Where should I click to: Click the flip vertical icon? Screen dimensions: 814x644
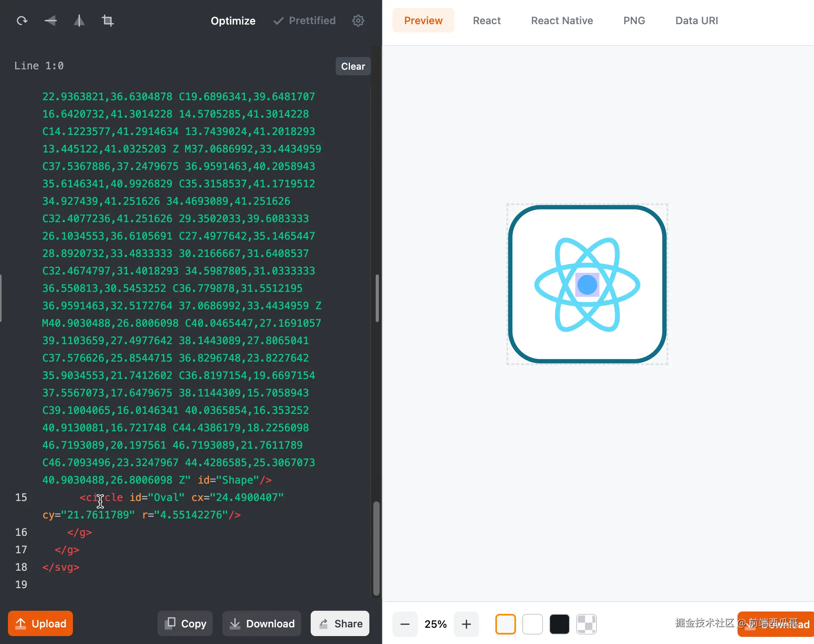[51, 21]
